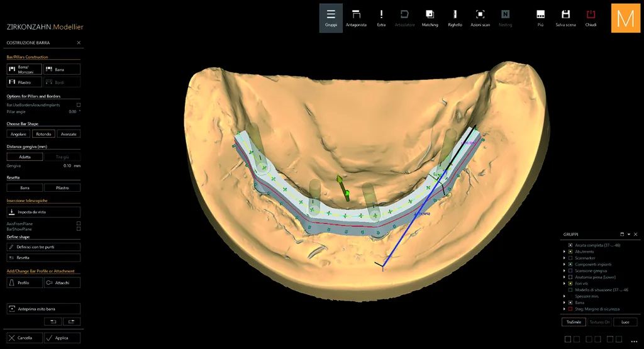Screen dimensions: 644x349
Task: Click the redo arrow button
Action: 72,321
